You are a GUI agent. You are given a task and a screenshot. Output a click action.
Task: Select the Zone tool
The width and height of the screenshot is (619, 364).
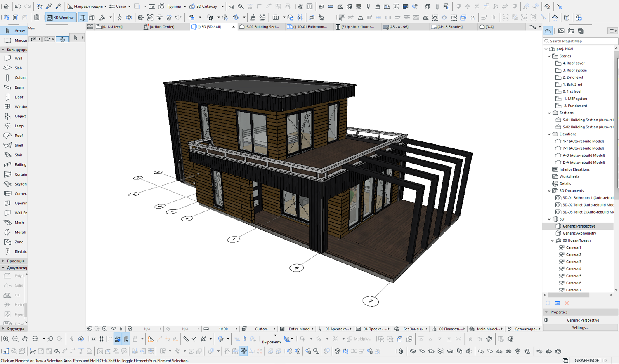click(14, 242)
